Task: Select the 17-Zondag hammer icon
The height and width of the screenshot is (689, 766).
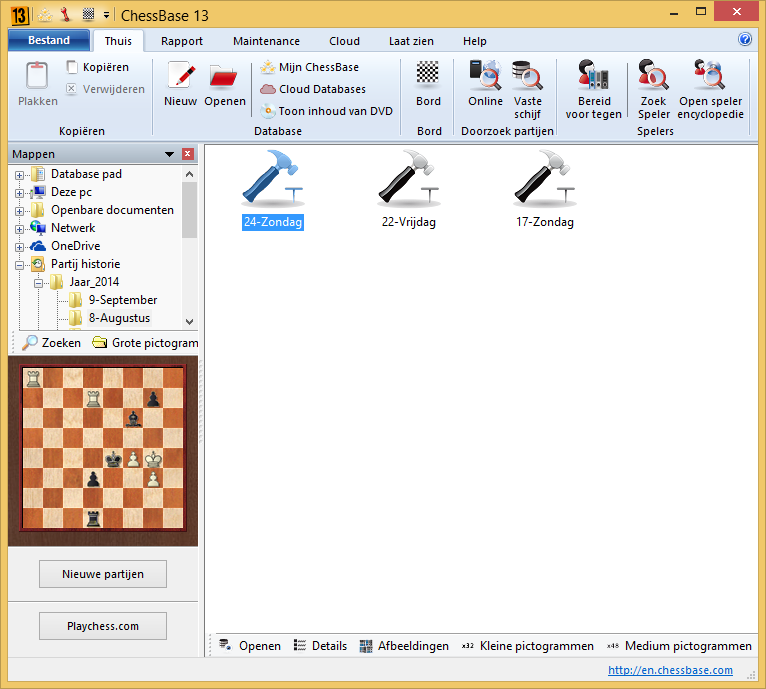Action: click(544, 178)
